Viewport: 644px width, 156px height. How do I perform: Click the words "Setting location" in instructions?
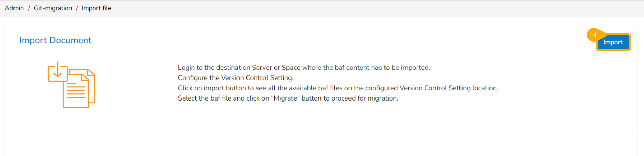[x=473, y=88]
